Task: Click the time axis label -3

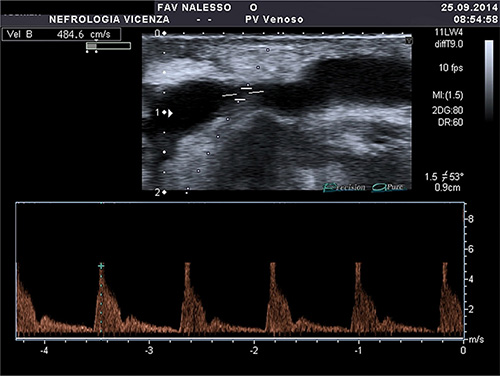Action: coord(149,350)
